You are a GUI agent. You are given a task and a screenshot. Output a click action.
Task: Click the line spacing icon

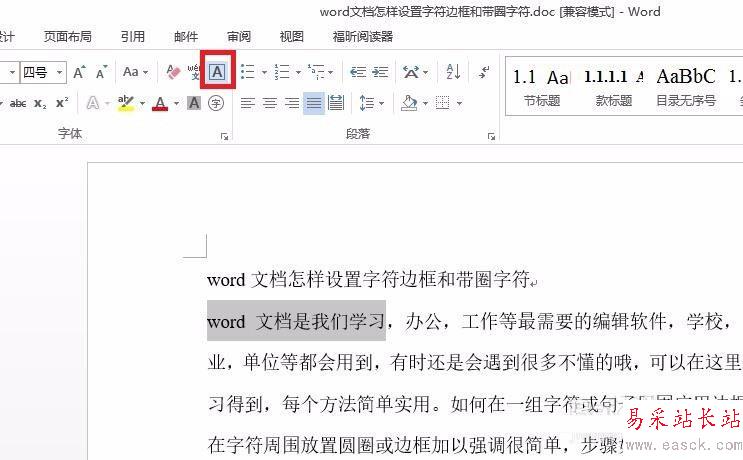point(367,103)
